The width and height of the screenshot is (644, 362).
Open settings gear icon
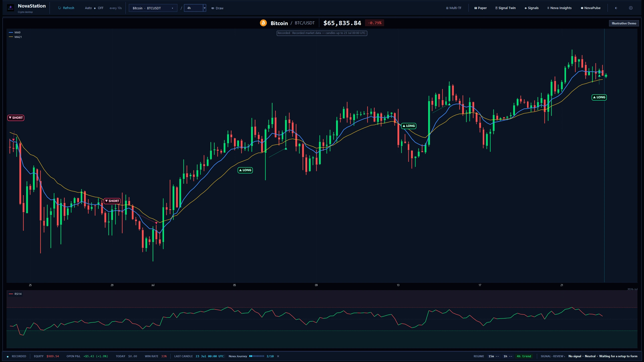click(x=631, y=8)
